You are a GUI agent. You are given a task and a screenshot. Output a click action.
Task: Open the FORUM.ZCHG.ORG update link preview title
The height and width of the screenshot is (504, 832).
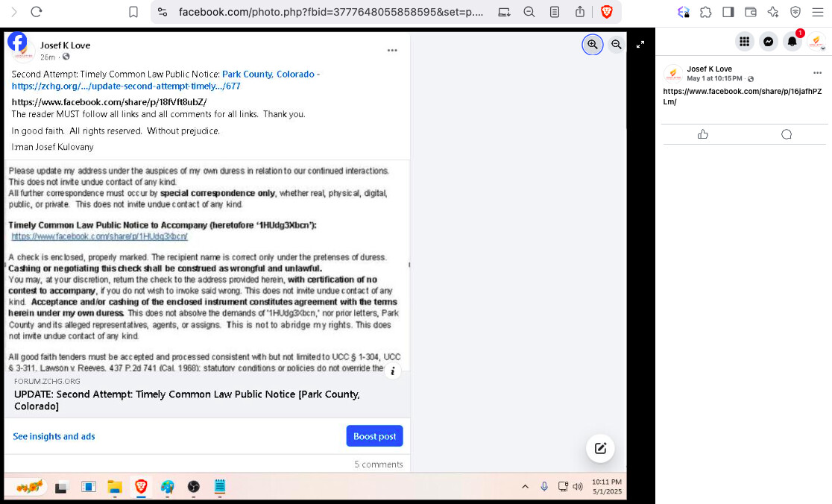click(187, 400)
